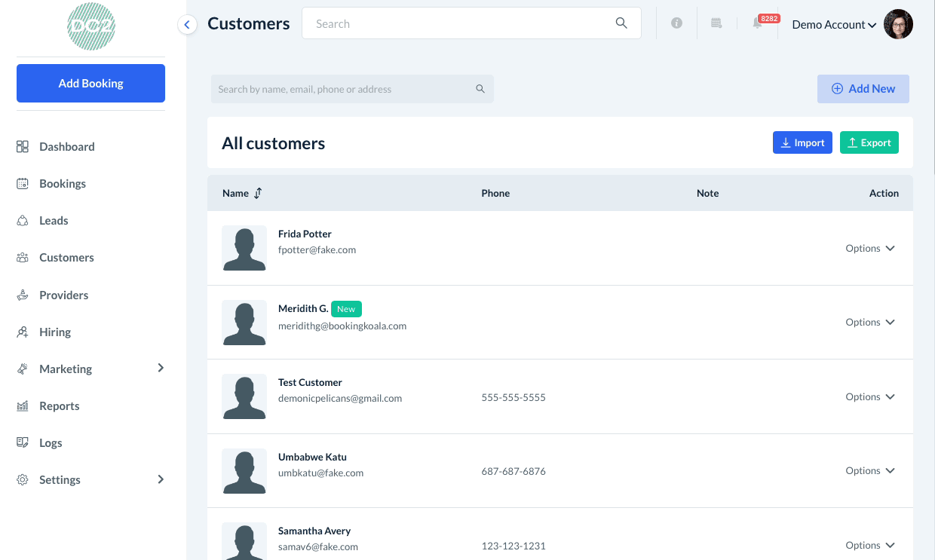Click the Name column sort arrows
935x560 pixels.
click(x=258, y=193)
